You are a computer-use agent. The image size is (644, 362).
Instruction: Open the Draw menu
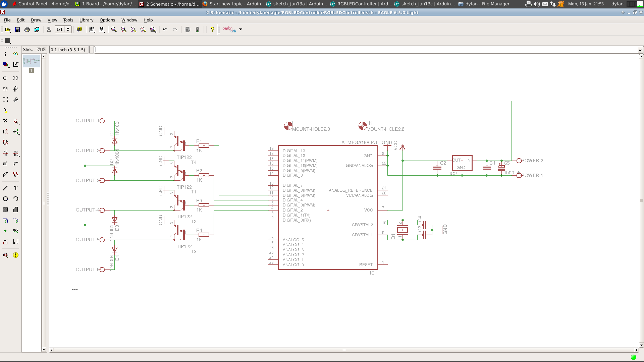click(x=36, y=20)
